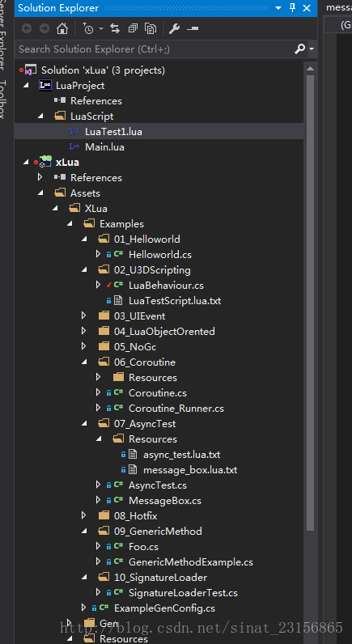Open the Toolbox side tab

tap(3, 99)
